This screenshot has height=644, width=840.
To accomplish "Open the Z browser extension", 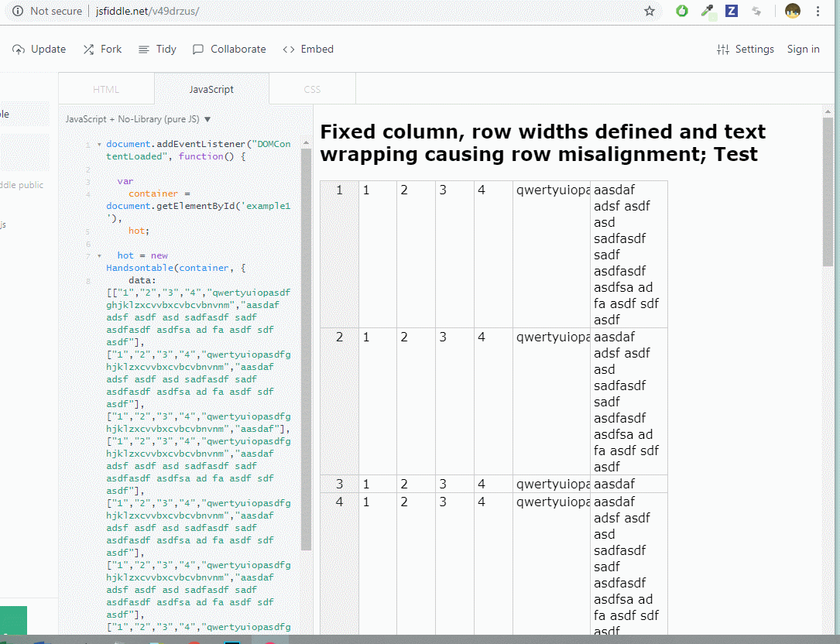I will [731, 11].
